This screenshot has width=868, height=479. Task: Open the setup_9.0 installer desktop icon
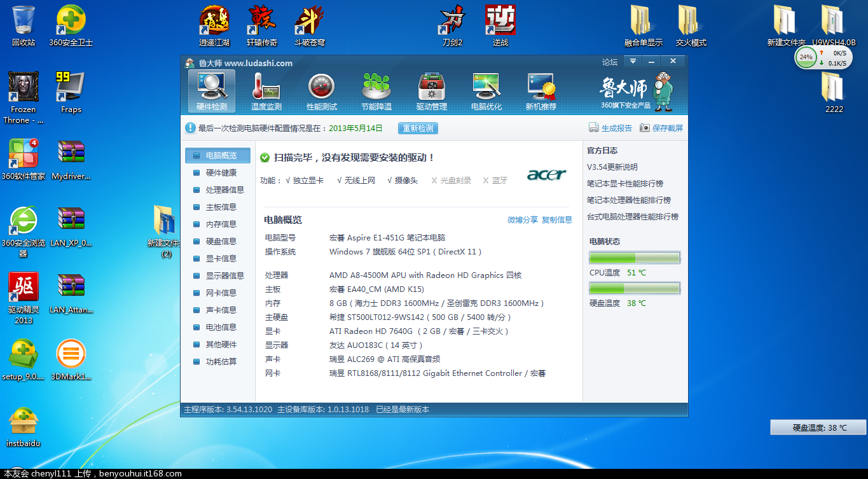coord(24,359)
